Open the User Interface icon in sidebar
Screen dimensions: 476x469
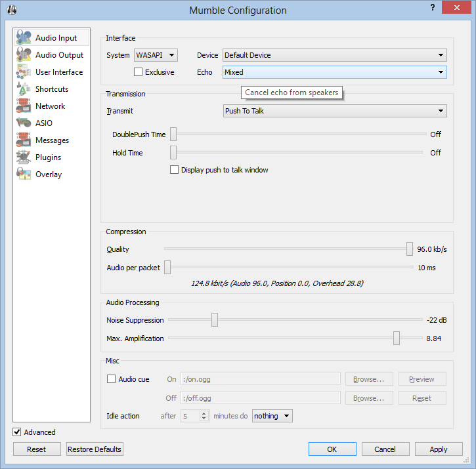point(24,72)
